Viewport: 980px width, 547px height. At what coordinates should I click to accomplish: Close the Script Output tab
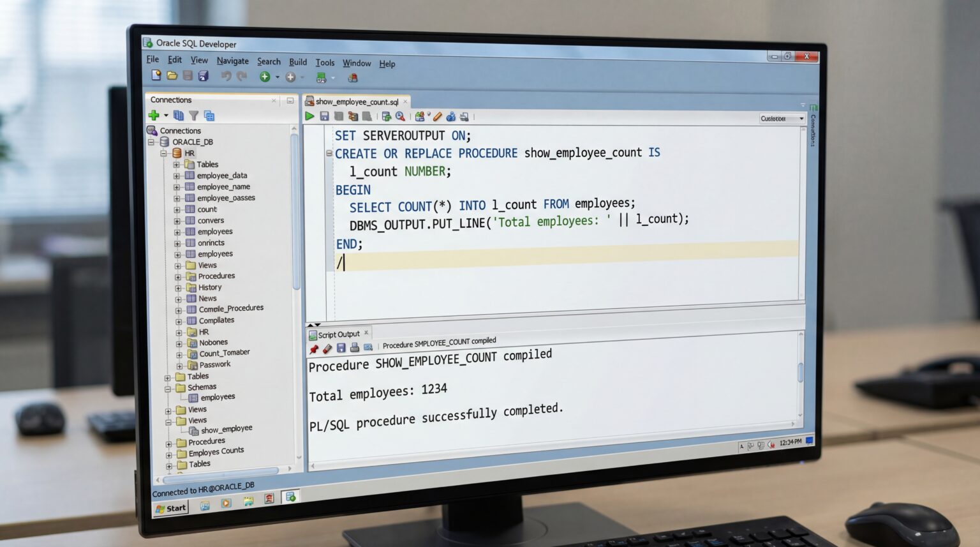[x=366, y=333]
